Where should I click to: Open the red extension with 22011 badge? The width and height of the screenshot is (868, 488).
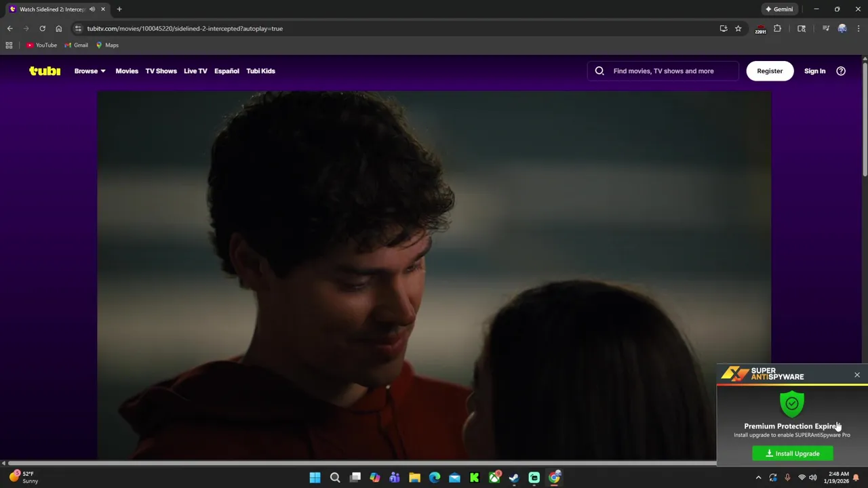click(760, 29)
